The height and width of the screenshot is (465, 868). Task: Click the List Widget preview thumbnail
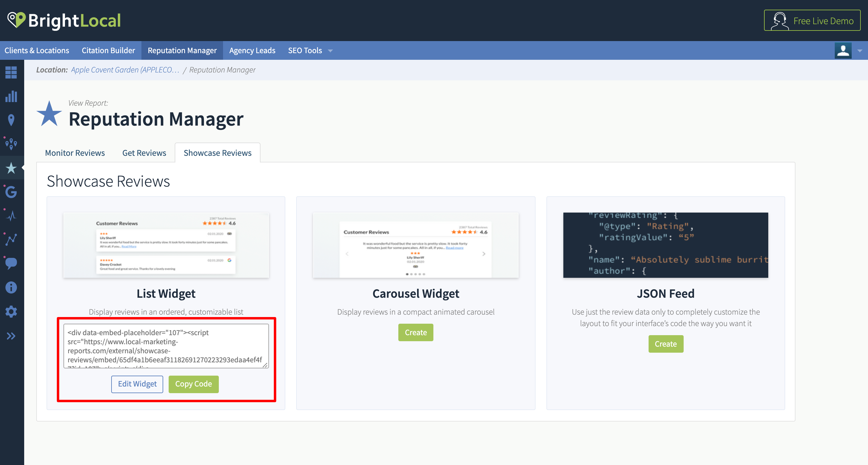[x=166, y=245]
